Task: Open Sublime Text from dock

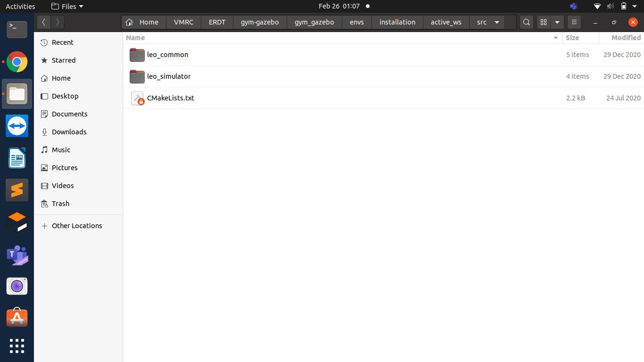Action: (17, 190)
